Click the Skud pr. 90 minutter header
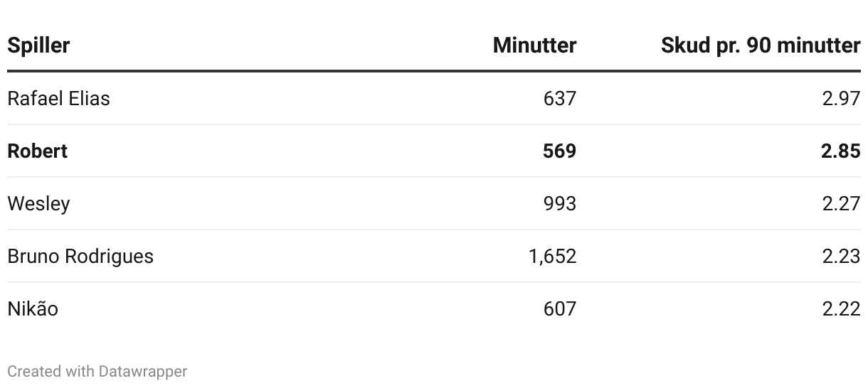Image resolution: width=868 pixels, height=388 pixels. click(x=761, y=45)
